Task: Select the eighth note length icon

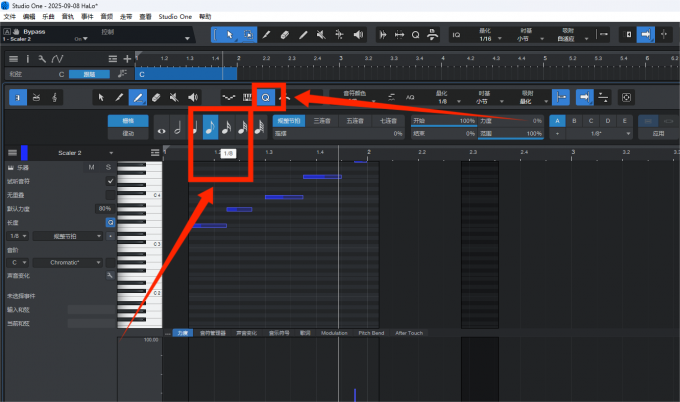Action: tap(209, 127)
